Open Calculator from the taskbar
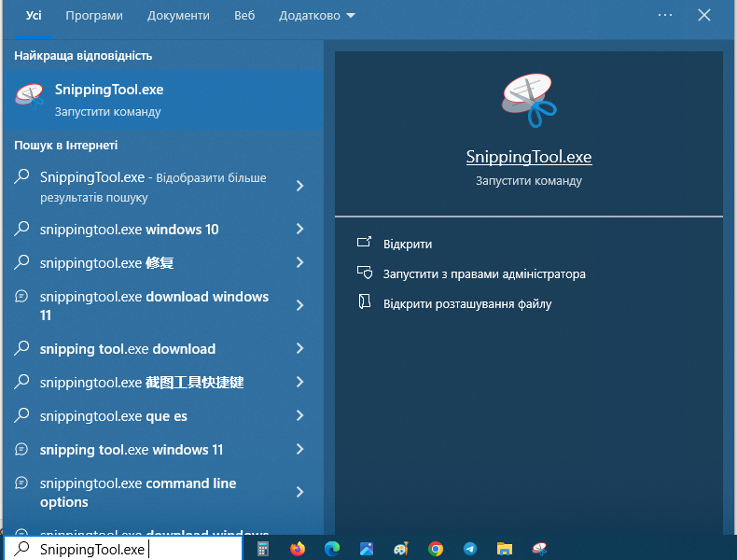 click(263, 549)
